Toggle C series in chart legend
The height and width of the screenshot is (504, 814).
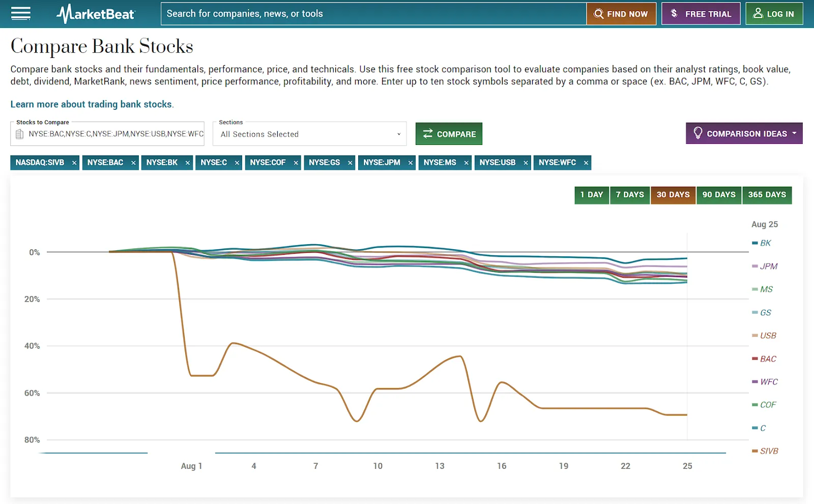(x=759, y=428)
